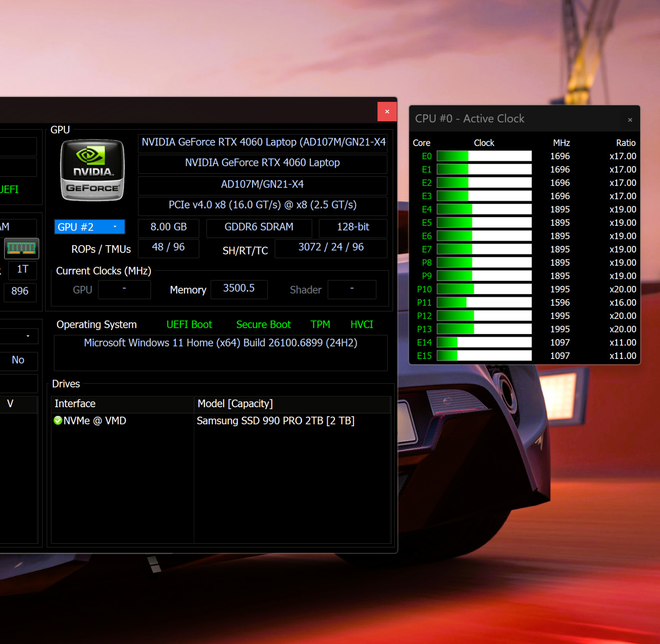
Task: Click the Core column header in Active Clock
Action: (x=422, y=143)
